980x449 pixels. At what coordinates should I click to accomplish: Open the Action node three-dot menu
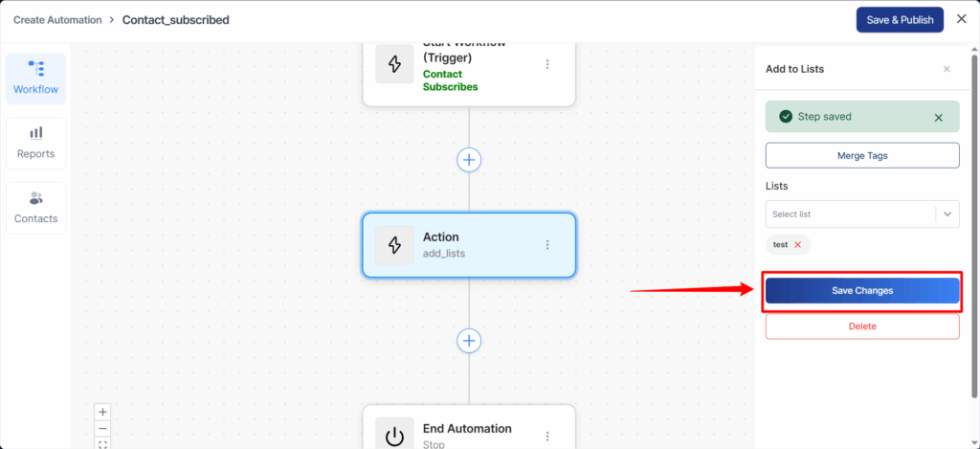pyautogui.click(x=547, y=245)
